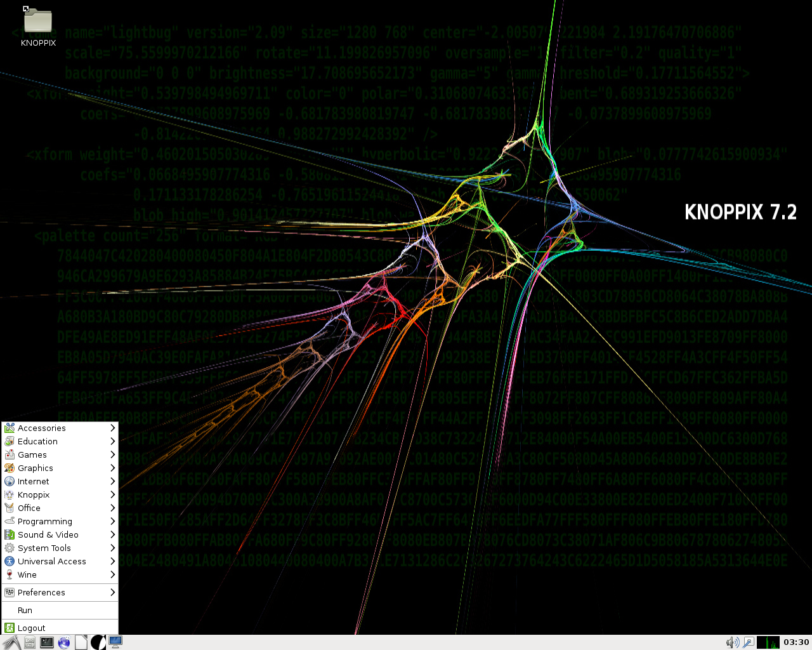Click the Programming category icon
Image resolution: width=812 pixels, height=650 pixels.
10,521
